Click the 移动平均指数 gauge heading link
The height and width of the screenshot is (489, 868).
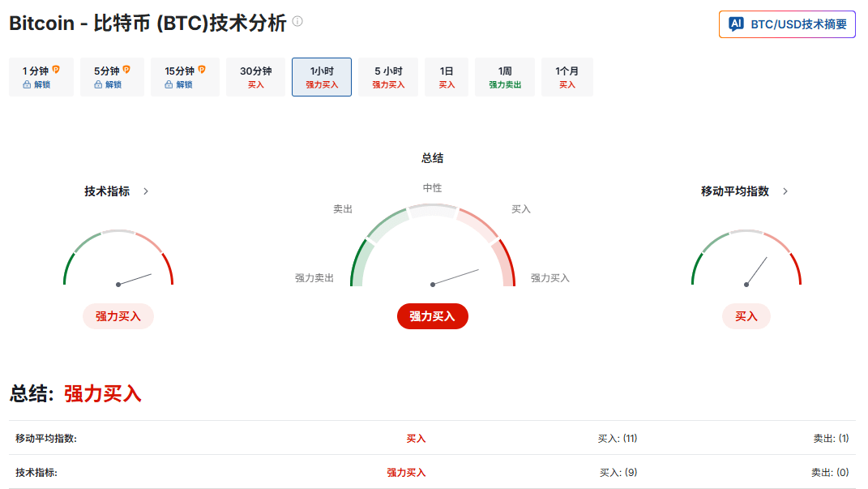pyautogui.click(x=734, y=191)
